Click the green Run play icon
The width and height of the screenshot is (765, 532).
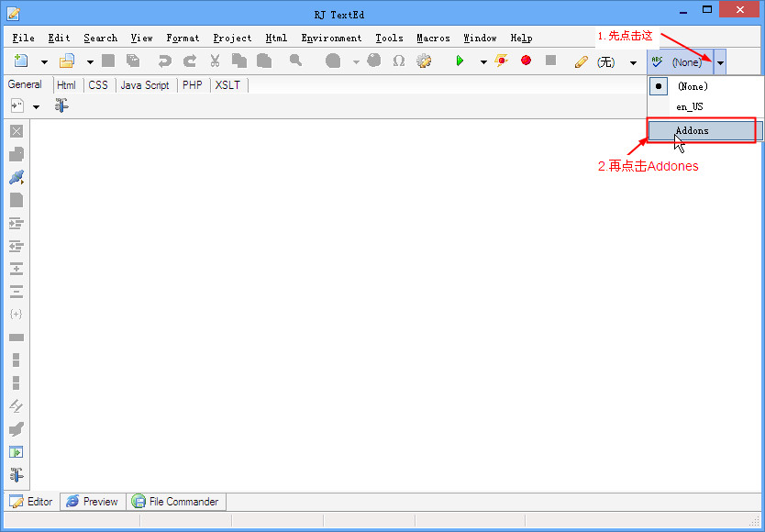(x=460, y=61)
